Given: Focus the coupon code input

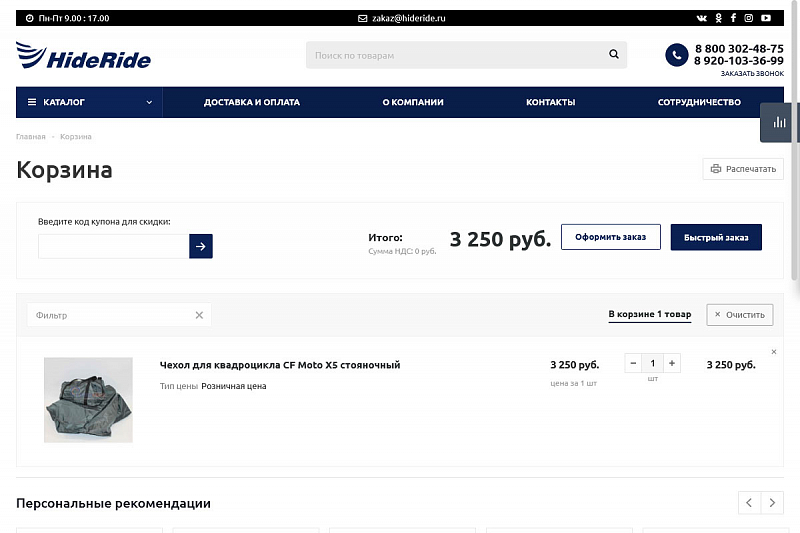Looking at the screenshot, I should click(x=113, y=246).
